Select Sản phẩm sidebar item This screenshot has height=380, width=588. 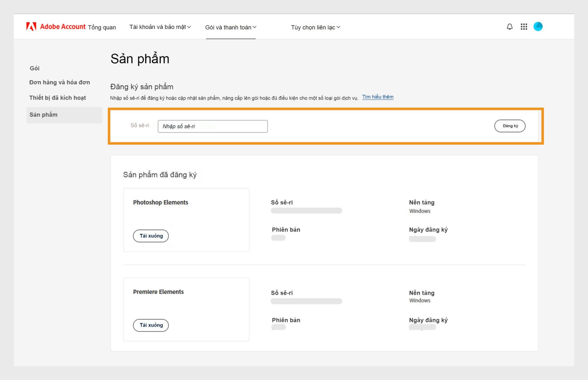coord(43,115)
